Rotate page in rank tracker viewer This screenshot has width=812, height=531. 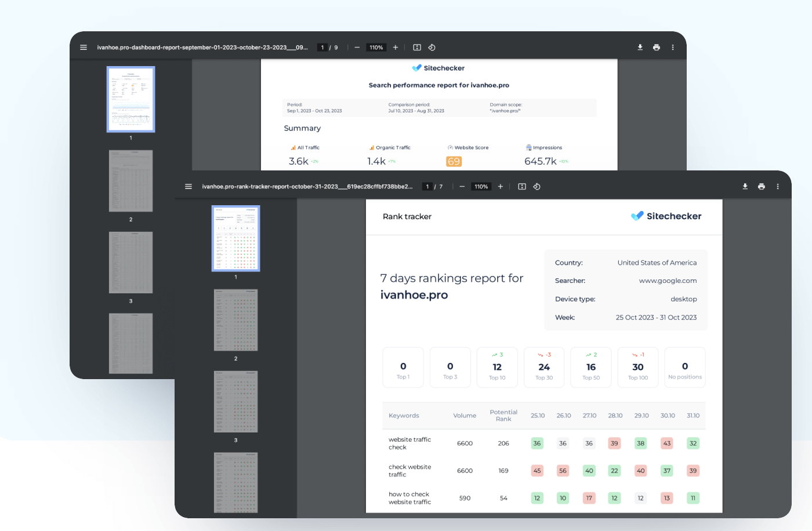[537, 187]
